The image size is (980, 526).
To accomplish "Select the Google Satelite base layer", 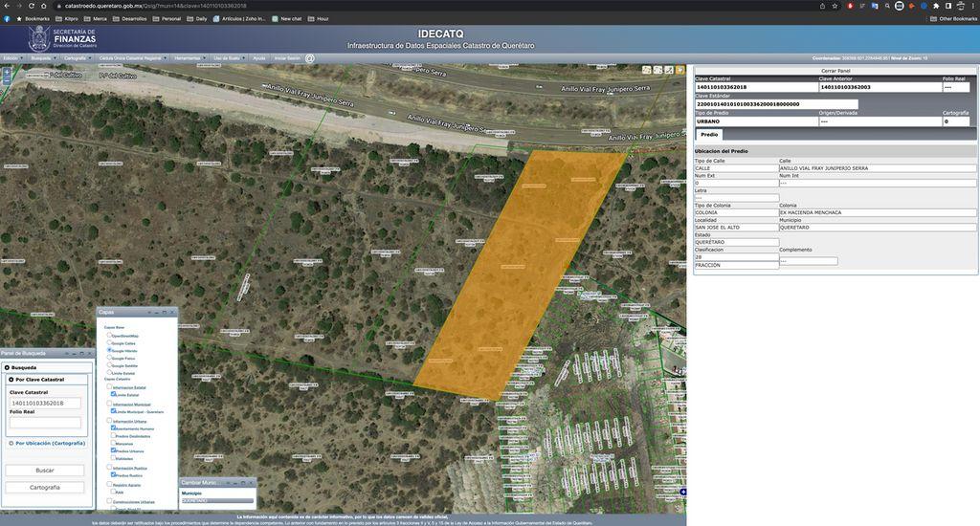I will [109, 365].
